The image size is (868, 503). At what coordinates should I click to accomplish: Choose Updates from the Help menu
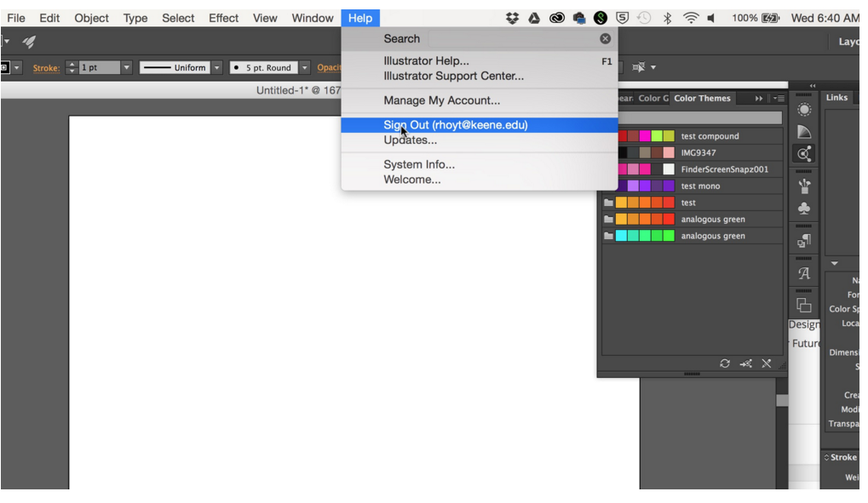click(x=480, y=140)
